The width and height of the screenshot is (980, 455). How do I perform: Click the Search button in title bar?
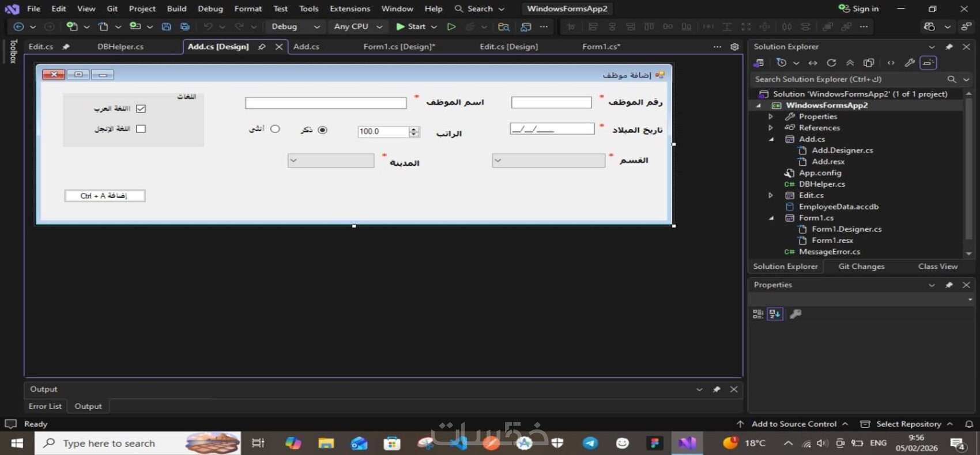click(480, 9)
